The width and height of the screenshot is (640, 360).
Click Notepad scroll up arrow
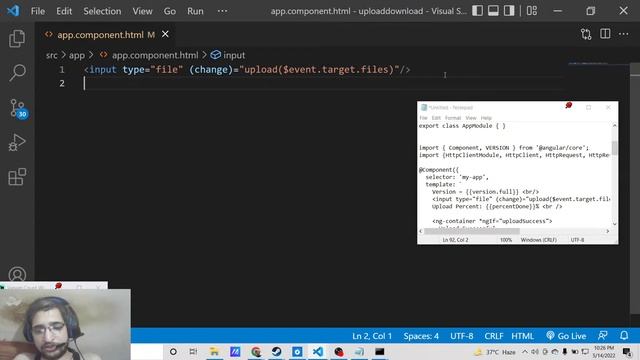pos(614,126)
